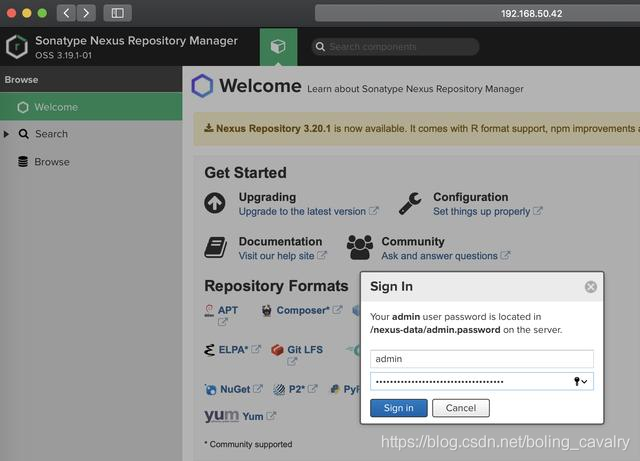Click the search magnifier icon in header

320,47
